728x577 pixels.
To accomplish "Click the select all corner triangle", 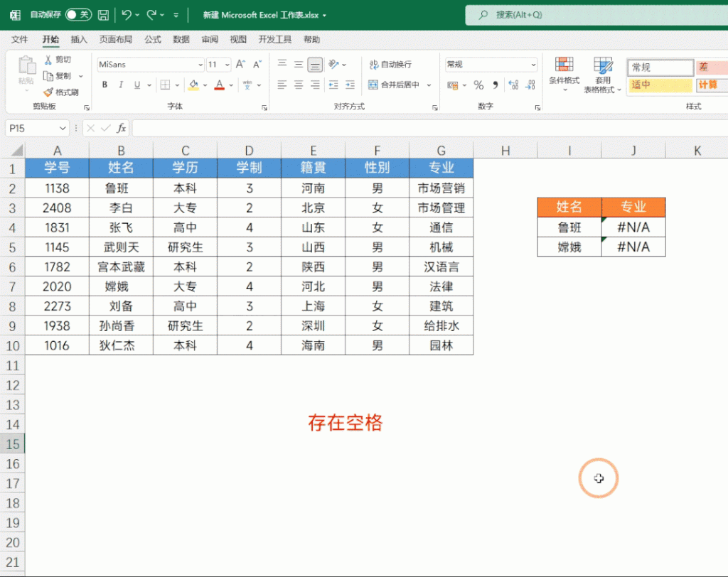I will click(x=17, y=150).
